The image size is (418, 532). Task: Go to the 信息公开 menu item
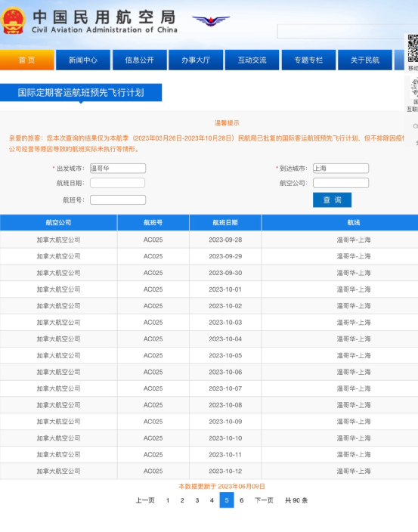click(x=139, y=60)
